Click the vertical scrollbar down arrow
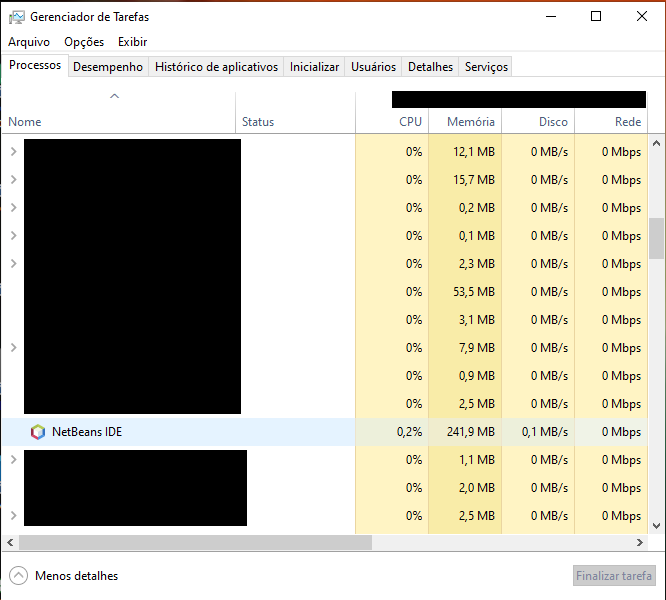 (656, 526)
